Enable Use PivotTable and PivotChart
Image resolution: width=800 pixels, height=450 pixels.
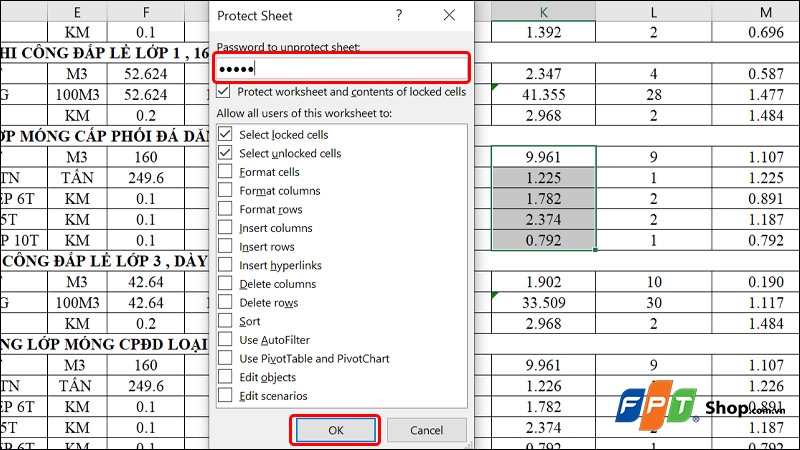tap(225, 358)
